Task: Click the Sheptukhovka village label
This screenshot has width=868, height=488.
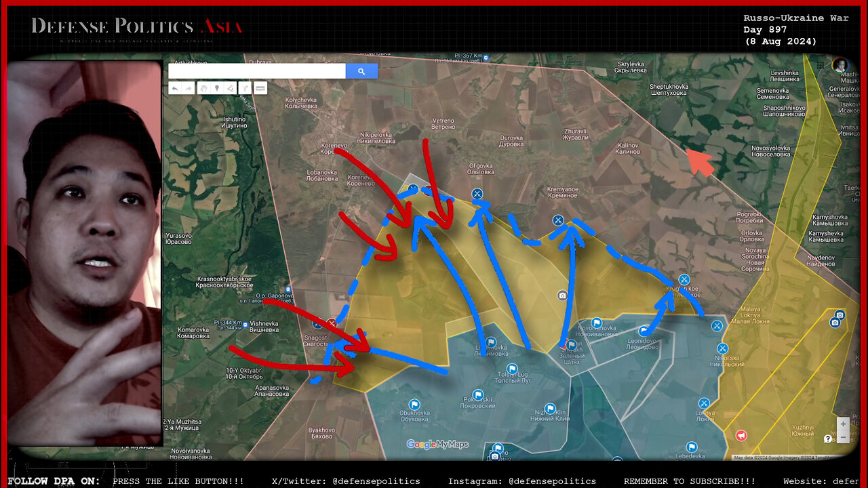Action: click(669, 89)
